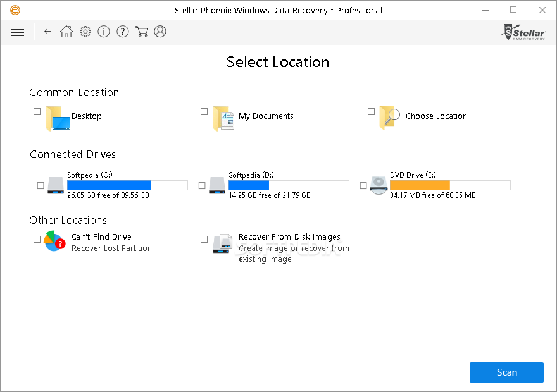Close the Stellar Phoenix window
Image resolution: width=557 pixels, height=392 pixels.
(x=542, y=10)
